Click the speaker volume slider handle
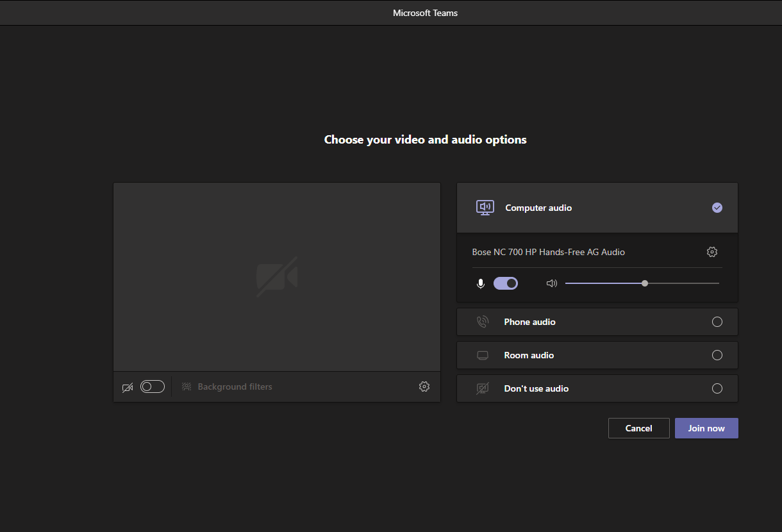 point(644,283)
